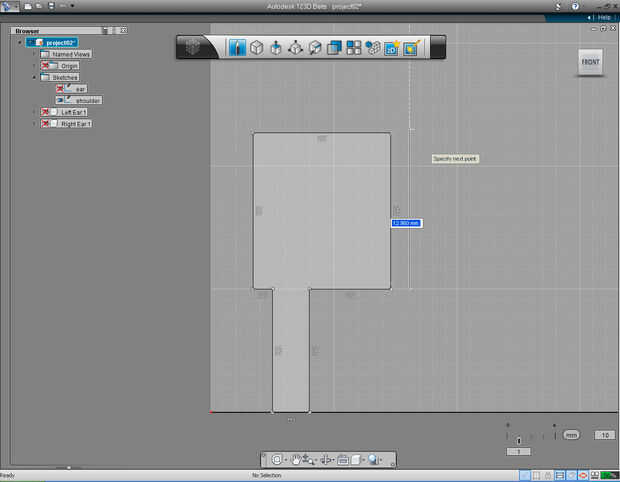Click the help question mark icon
620x482 pixels.
pos(575,6)
